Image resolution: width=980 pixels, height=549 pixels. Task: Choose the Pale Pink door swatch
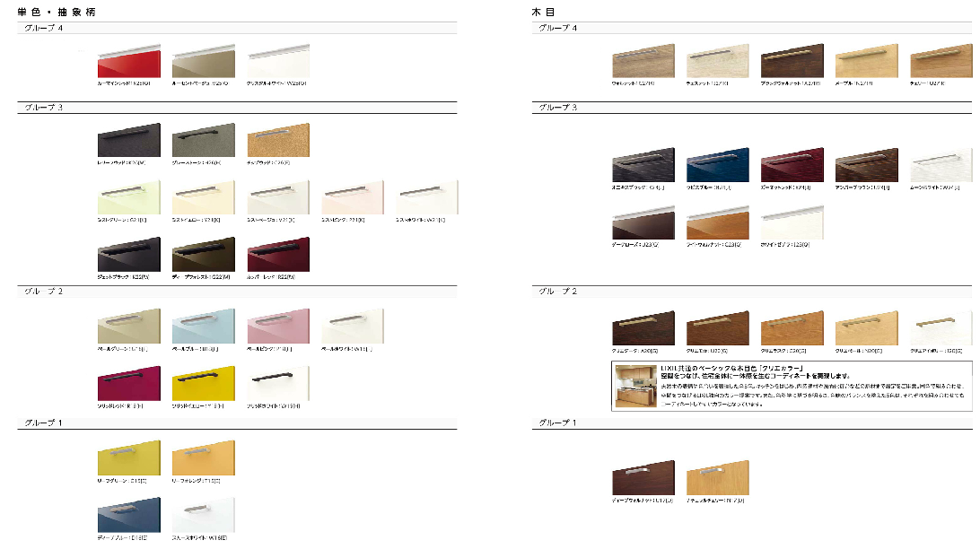[x=278, y=327]
